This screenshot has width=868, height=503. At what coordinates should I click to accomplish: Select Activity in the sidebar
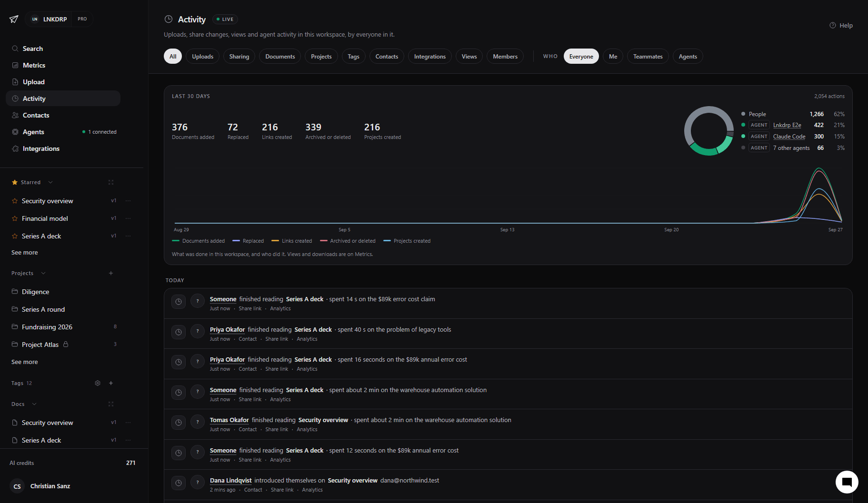click(63, 99)
